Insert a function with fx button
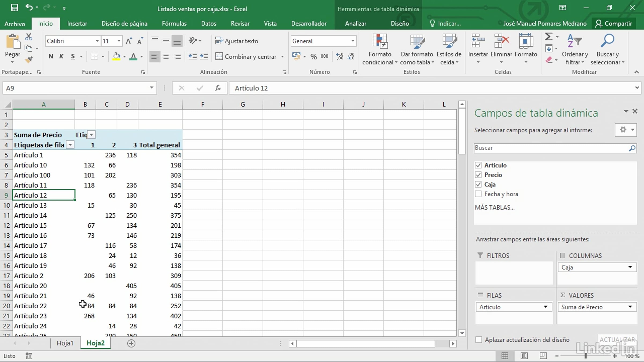644x362 pixels. (x=218, y=88)
